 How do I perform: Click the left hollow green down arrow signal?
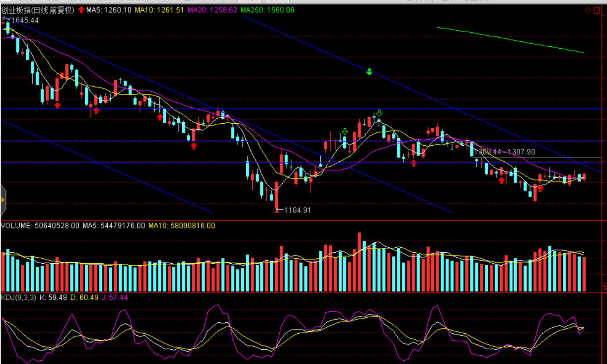coord(345,131)
